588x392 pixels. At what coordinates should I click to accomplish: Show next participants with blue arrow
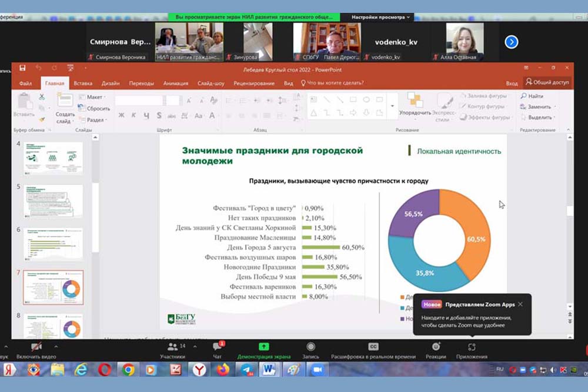(512, 42)
